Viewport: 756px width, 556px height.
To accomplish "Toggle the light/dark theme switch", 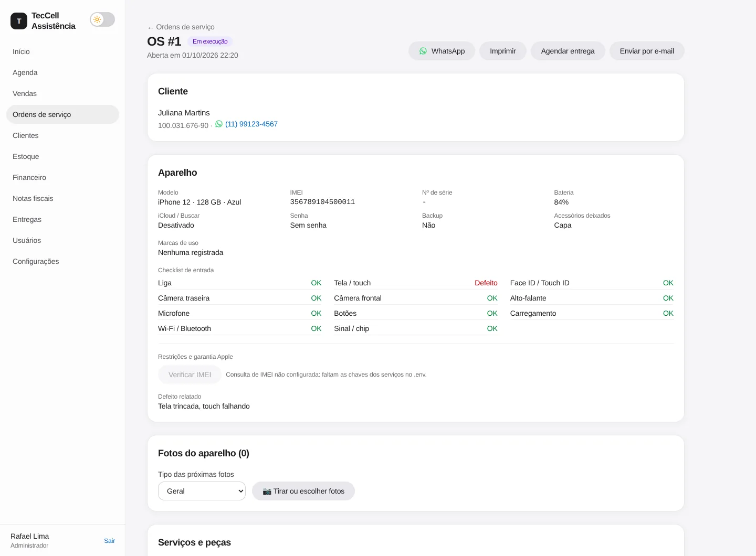I will [102, 19].
